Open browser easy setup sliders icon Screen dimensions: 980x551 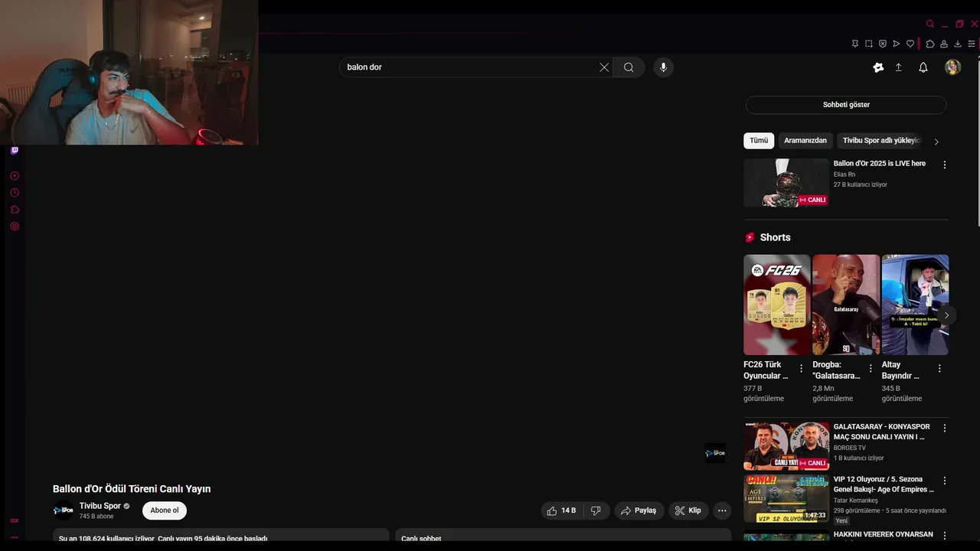point(972,44)
